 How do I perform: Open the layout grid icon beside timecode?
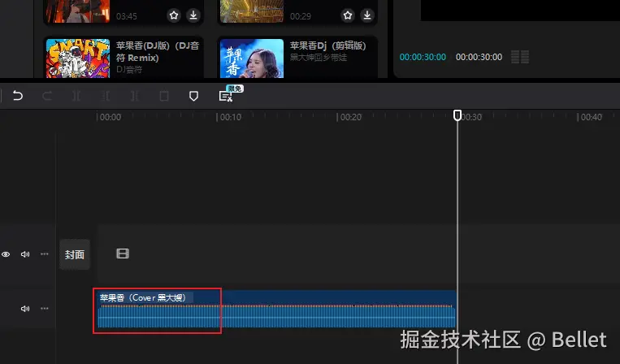[x=520, y=57]
